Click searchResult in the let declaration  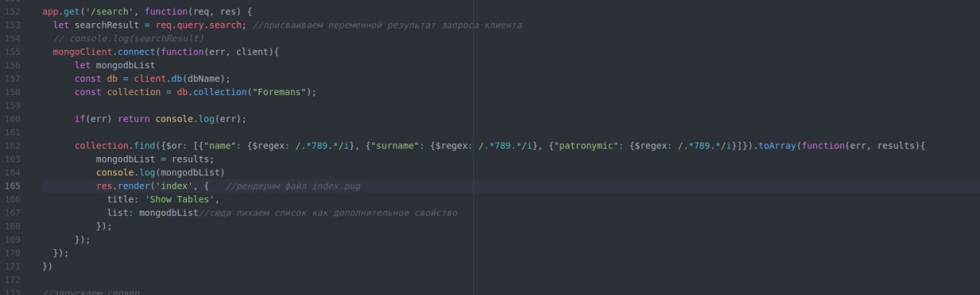coord(106,25)
